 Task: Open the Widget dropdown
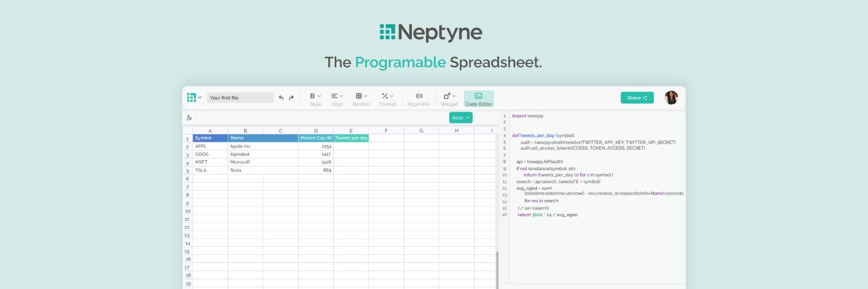pos(449,96)
